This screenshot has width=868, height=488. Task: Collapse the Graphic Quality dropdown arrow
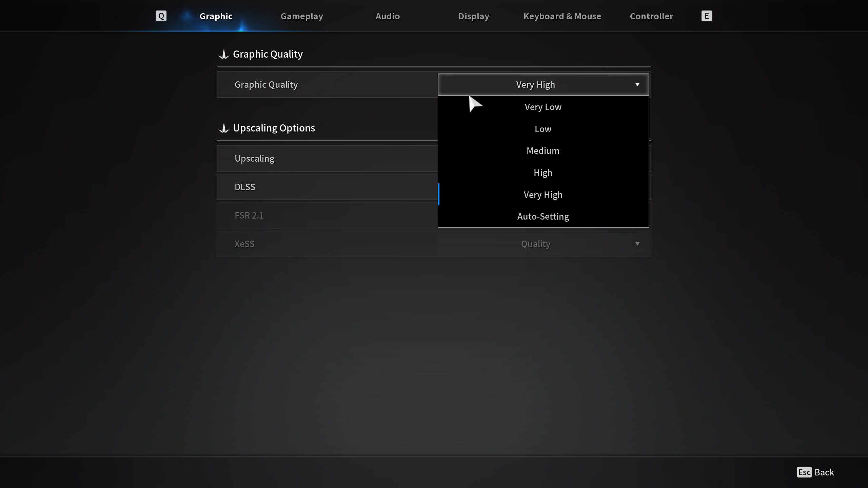[637, 84]
